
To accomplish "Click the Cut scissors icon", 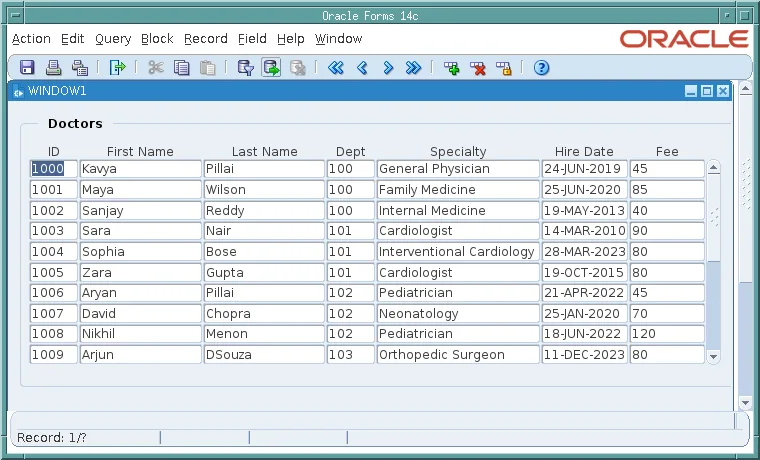I will tap(156, 67).
